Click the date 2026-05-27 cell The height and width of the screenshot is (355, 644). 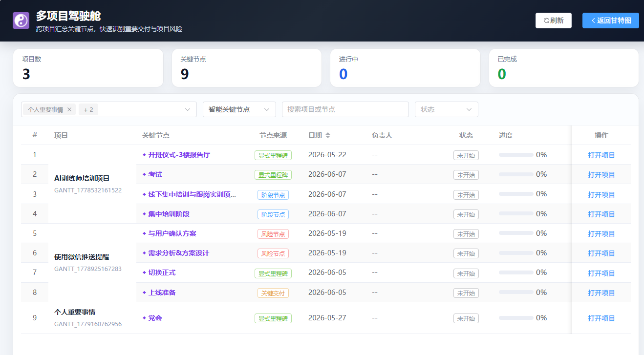(x=327, y=318)
